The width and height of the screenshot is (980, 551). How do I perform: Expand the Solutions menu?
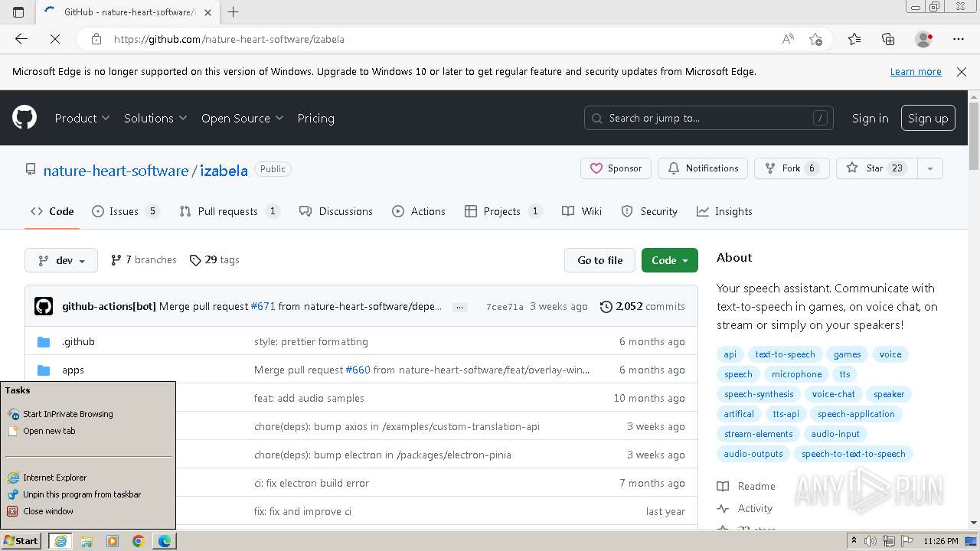tap(155, 118)
